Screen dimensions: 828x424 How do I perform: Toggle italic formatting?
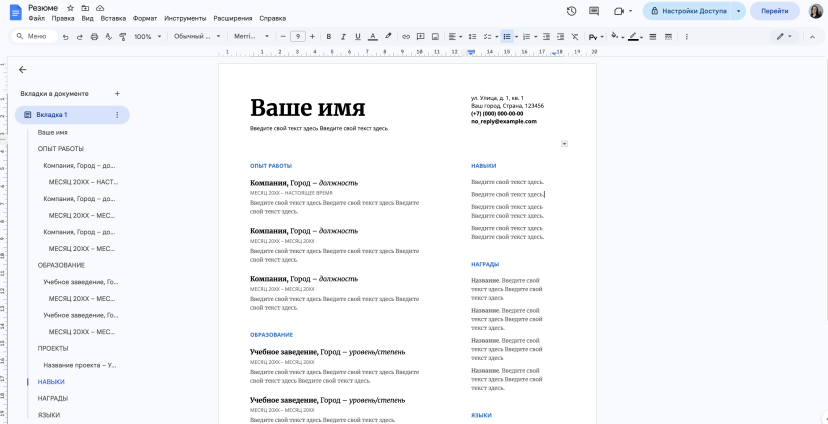[x=343, y=36]
